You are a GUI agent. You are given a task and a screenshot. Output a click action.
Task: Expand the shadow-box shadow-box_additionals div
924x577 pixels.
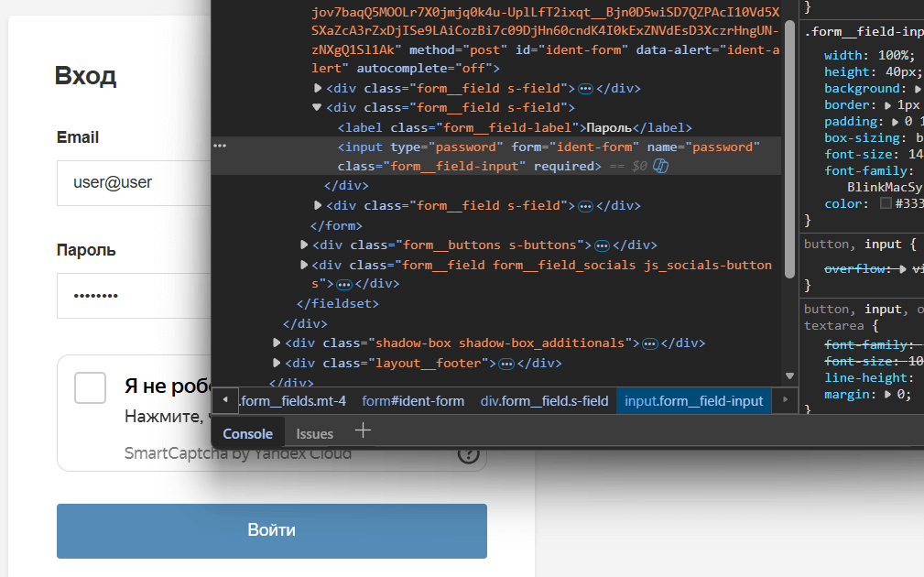tap(277, 343)
